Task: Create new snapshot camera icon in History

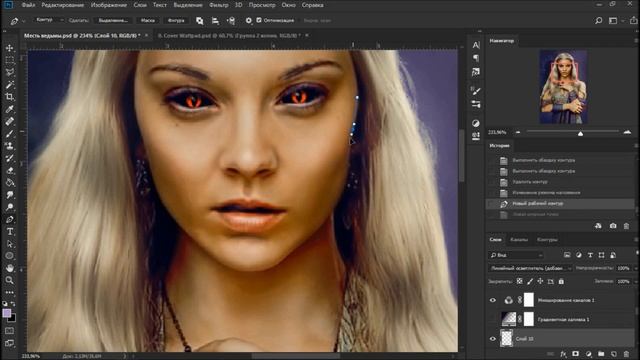Action: coord(613,226)
